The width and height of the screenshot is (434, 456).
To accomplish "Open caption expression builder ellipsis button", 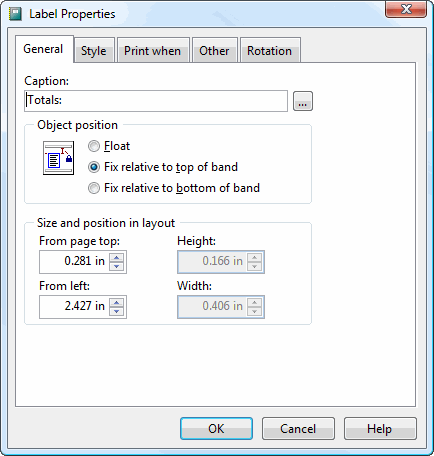I will coord(303,101).
